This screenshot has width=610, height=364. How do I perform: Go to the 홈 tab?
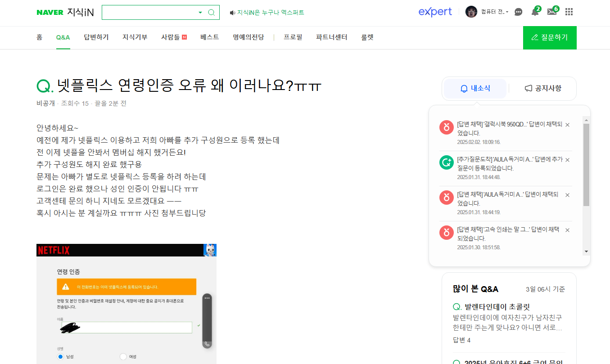tap(40, 37)
